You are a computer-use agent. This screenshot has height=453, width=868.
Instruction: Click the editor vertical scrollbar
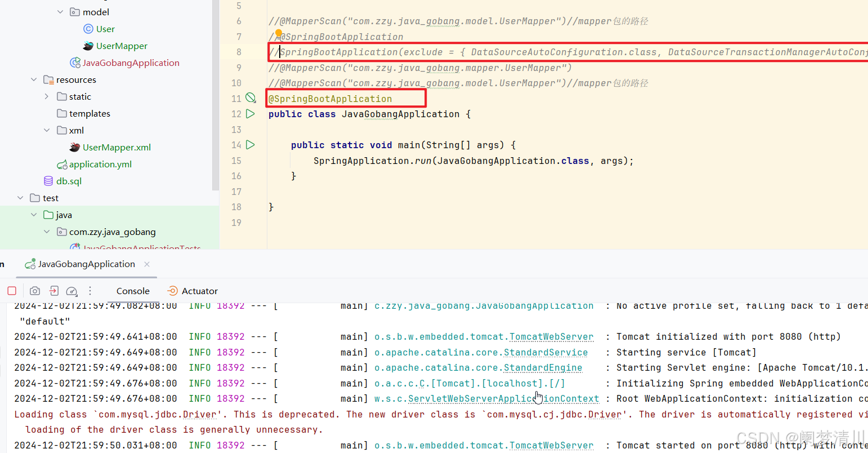pos(215,96)
